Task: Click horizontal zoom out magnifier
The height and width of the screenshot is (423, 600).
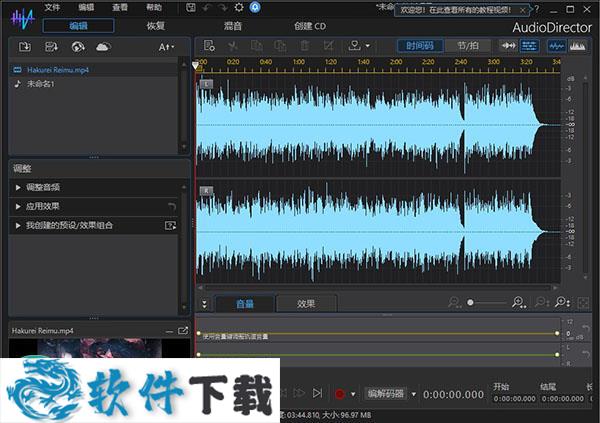Action: coord(455,302)
